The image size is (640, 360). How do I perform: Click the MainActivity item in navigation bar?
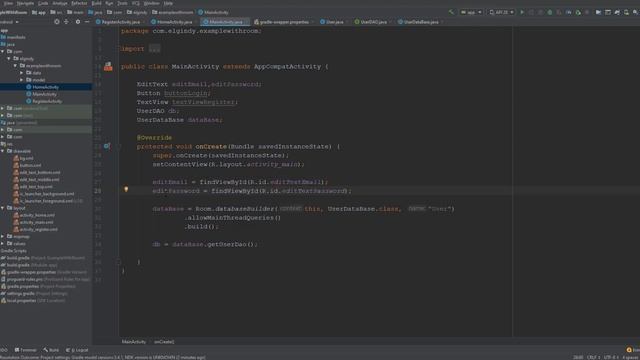pyautogui.click(x=213, y=12)
